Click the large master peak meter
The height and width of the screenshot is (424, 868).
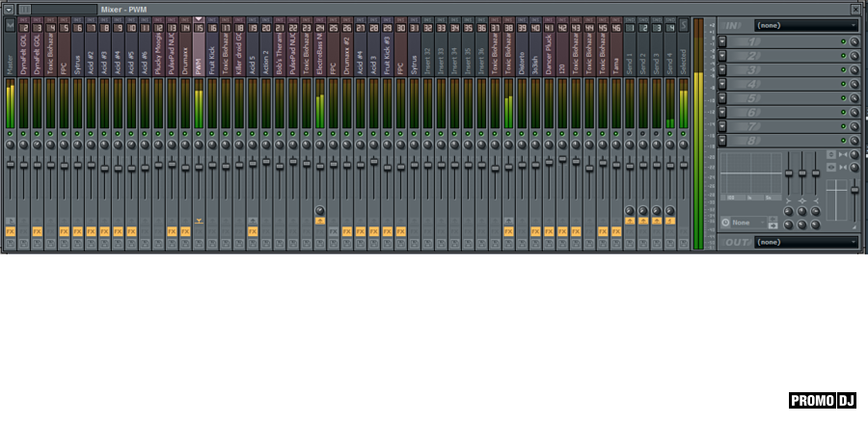pyautogui.click(x=698, y=134)
